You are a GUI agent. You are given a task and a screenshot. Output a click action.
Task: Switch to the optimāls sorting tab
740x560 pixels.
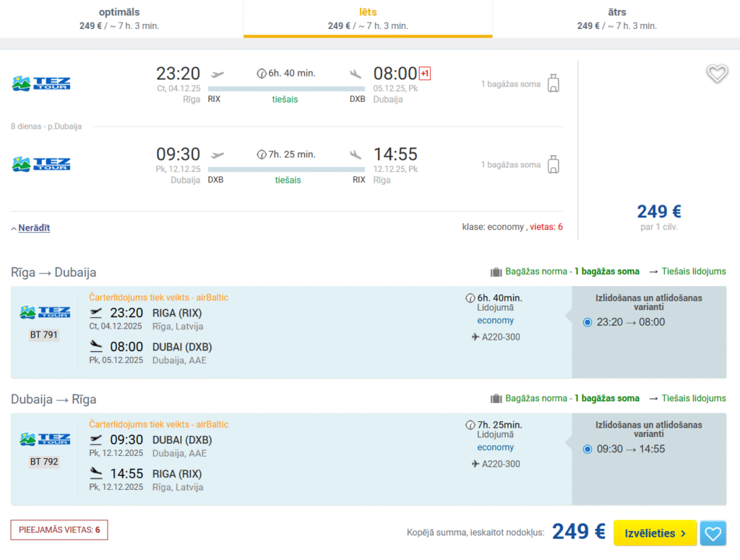pos(119,18)
